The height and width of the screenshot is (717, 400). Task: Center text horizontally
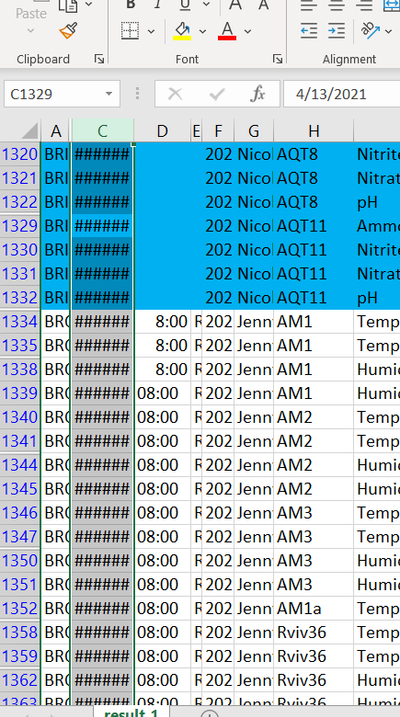tap(337, 5)
